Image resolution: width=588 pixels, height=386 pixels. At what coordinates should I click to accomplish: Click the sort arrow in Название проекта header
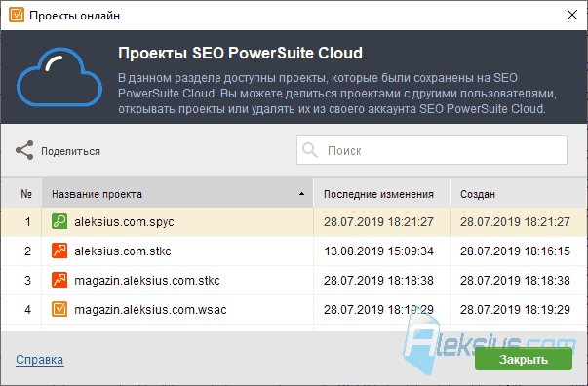(301, 194)
